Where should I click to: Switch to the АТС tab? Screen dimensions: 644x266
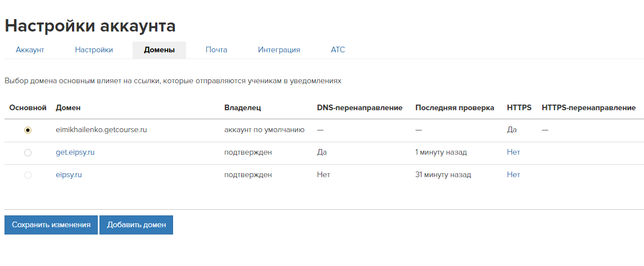(x=338, y=49)
